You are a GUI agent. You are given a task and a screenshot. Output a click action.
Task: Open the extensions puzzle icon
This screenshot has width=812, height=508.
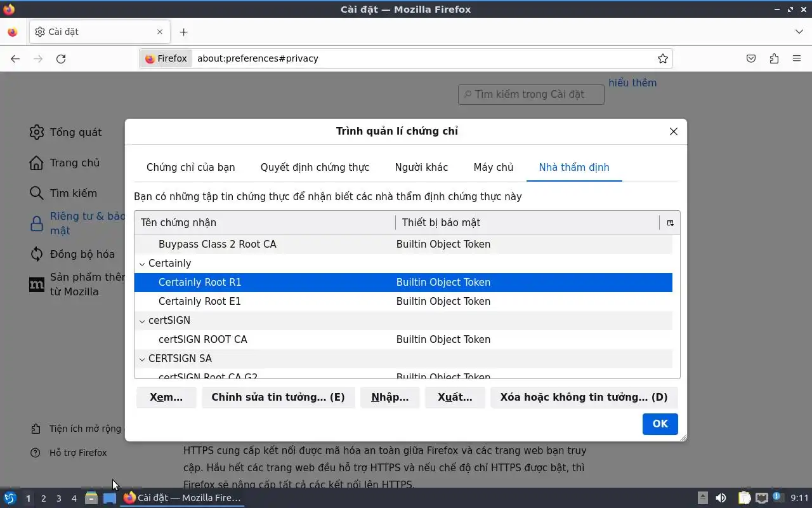pyautogui.click(x=774, y=58)
